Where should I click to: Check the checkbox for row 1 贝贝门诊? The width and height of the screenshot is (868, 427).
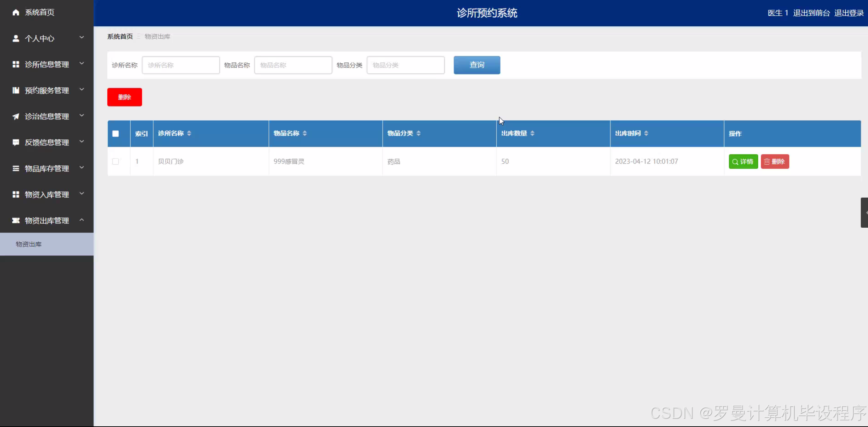pos(116,162)
